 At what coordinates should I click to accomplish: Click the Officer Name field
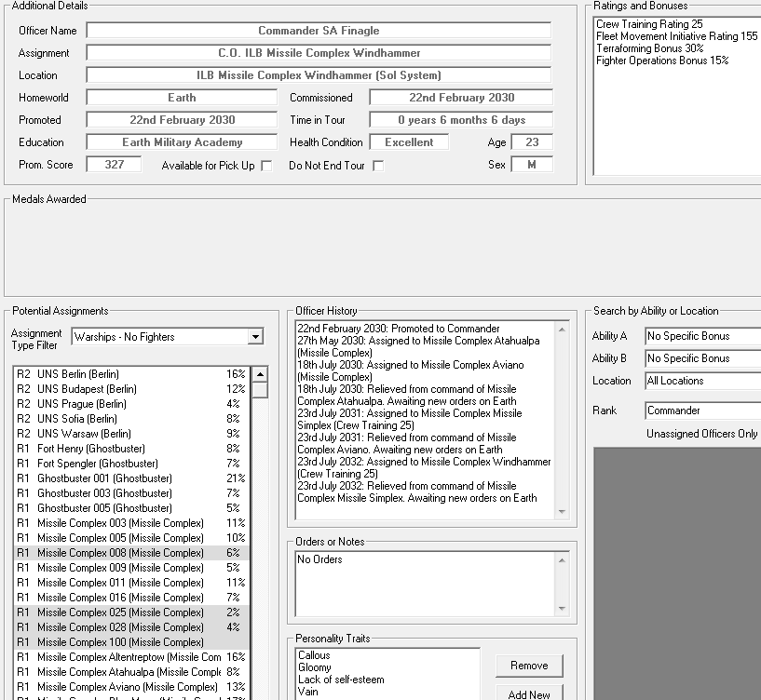pyautogui.click(x=319, y=31)
